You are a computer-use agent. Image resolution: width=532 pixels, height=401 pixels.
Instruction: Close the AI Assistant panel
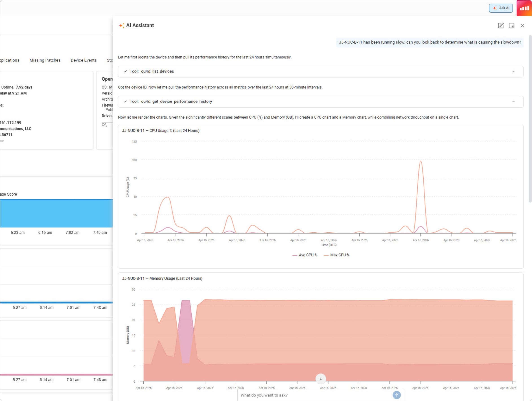click(522, 26)
